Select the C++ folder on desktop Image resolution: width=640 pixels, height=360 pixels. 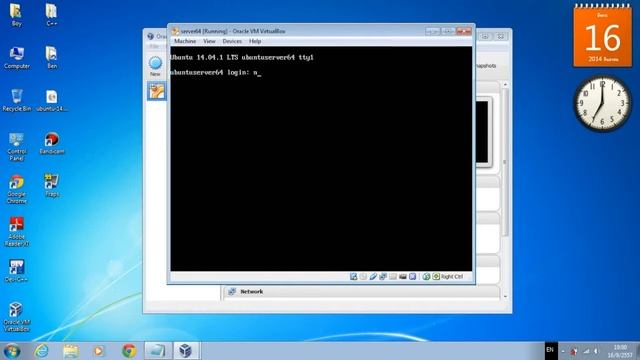tap(51, 15)
